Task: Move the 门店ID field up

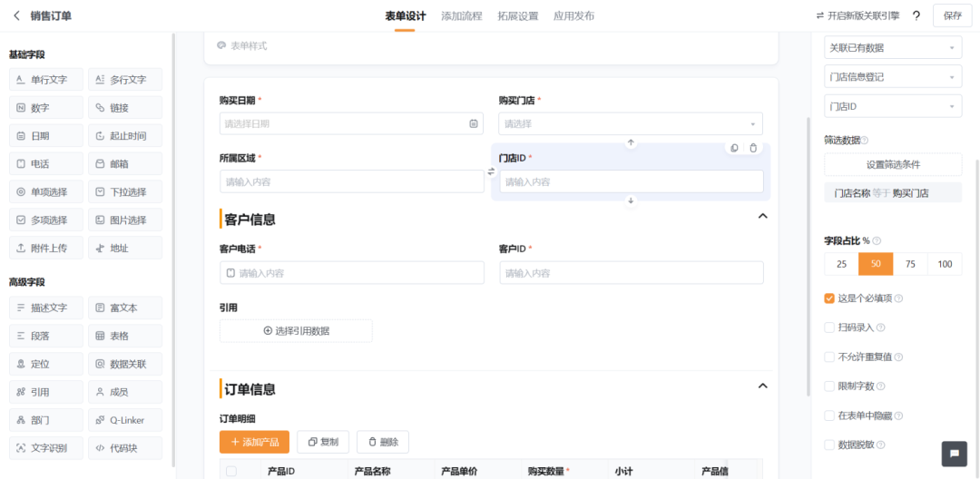Action: pos(631,143)
